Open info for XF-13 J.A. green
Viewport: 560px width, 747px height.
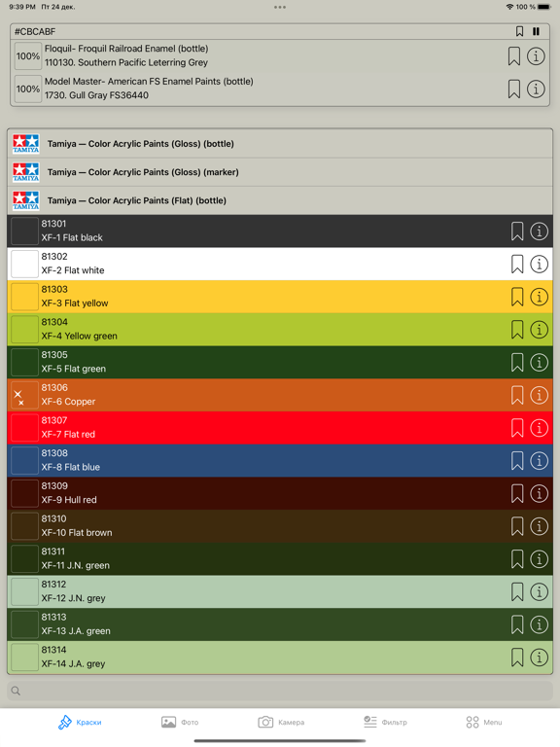point(539,625)
